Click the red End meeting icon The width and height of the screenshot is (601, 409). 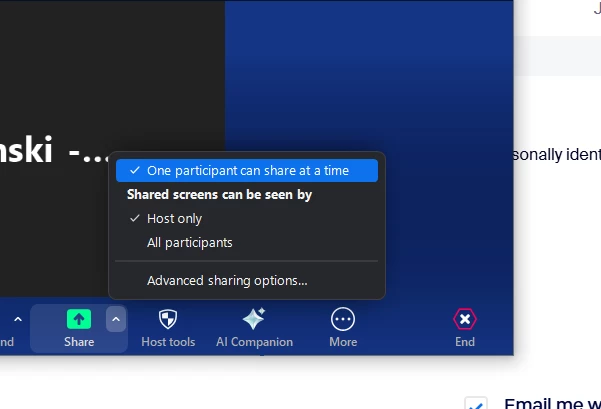(465, 319)
